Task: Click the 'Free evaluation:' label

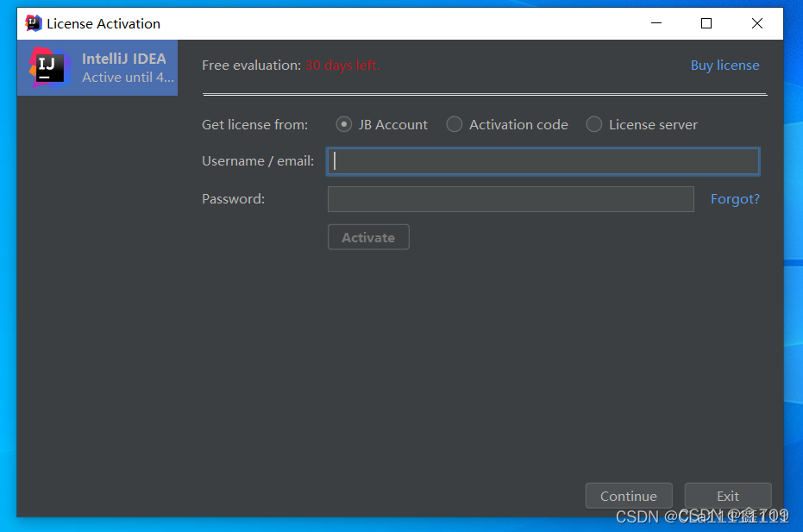Action: coord(252,66)
